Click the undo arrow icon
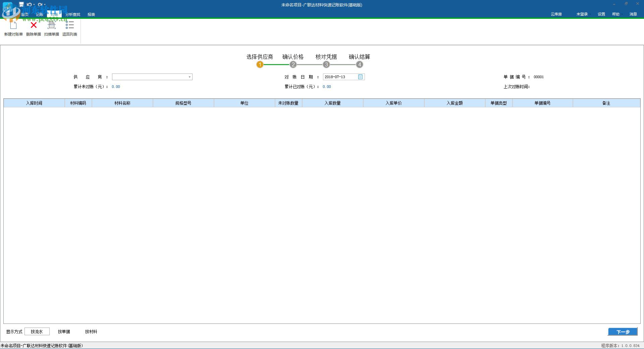The image size is (644, 349). pos(29,5)
